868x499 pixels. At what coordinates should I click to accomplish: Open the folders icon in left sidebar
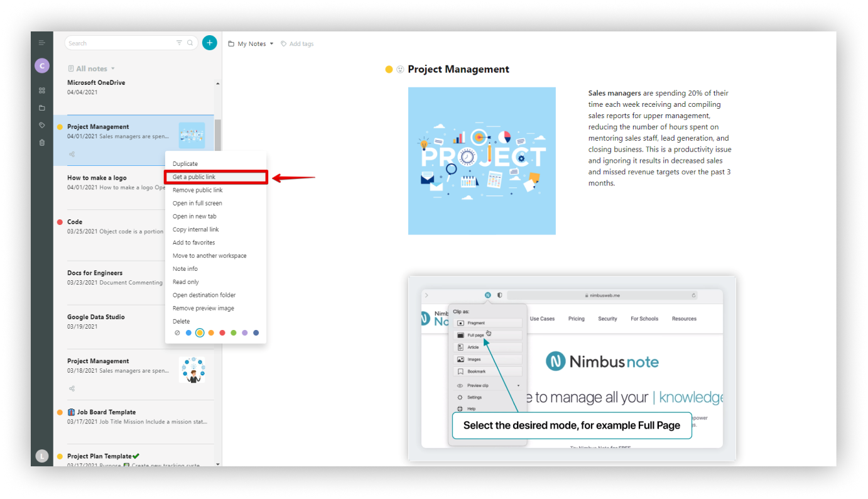42,108
